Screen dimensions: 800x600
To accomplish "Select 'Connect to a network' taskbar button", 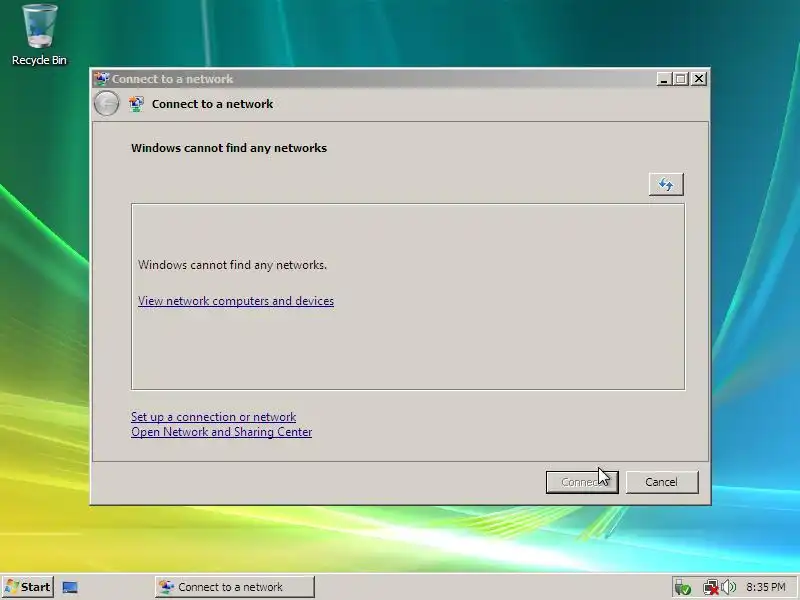I will click(235, 587).
